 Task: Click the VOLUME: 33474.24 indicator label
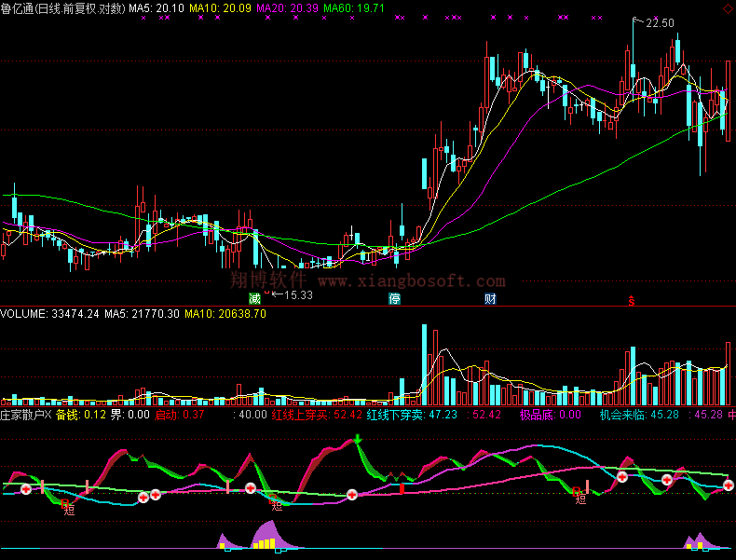coord(49,314)
